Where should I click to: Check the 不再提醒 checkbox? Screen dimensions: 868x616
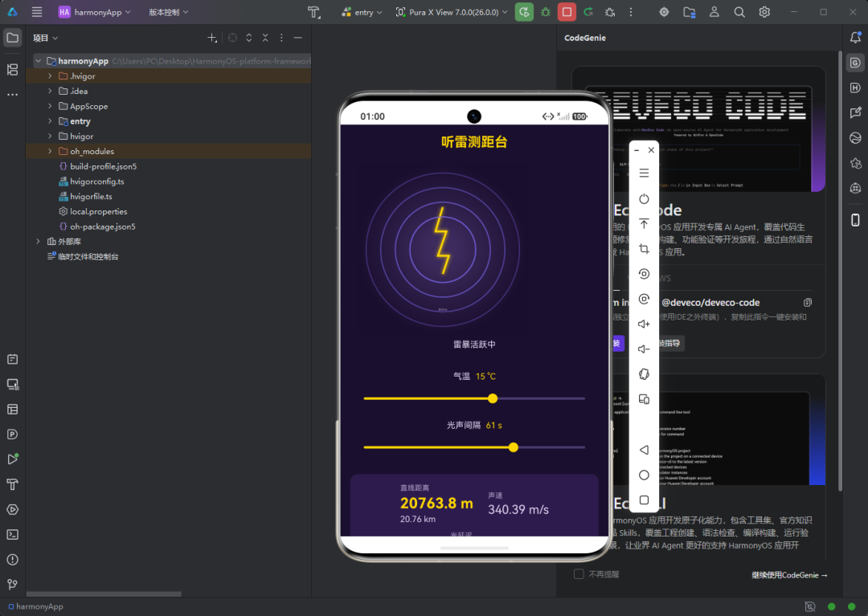[579, 574]
